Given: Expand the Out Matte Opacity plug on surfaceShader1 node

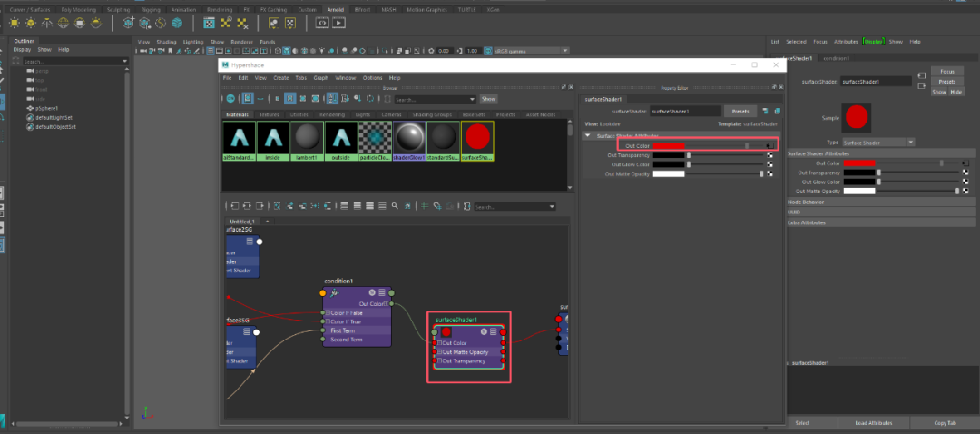Looking at the screenshot, I should (x=439, y=351).
